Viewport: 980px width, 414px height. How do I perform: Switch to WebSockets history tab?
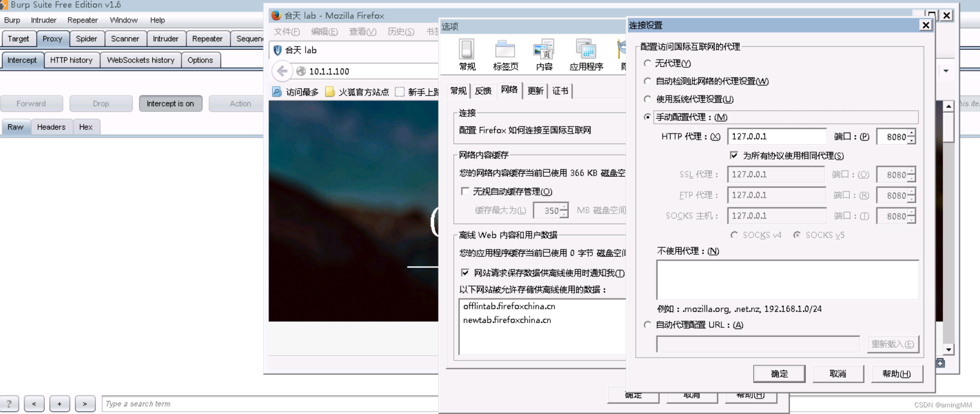pos(141,60)
